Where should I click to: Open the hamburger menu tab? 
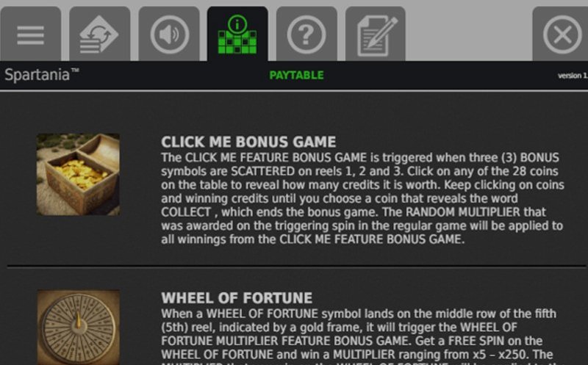(31, 34)
